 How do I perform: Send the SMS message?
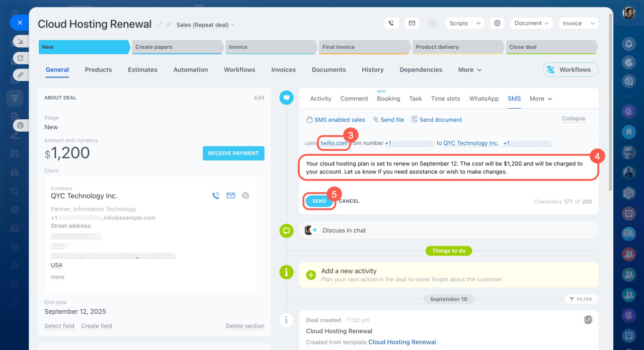319,201
